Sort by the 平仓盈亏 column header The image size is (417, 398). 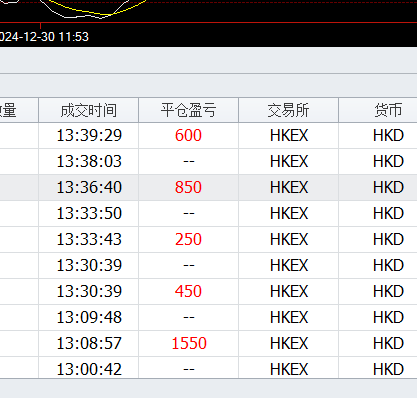tap(189, 110)
